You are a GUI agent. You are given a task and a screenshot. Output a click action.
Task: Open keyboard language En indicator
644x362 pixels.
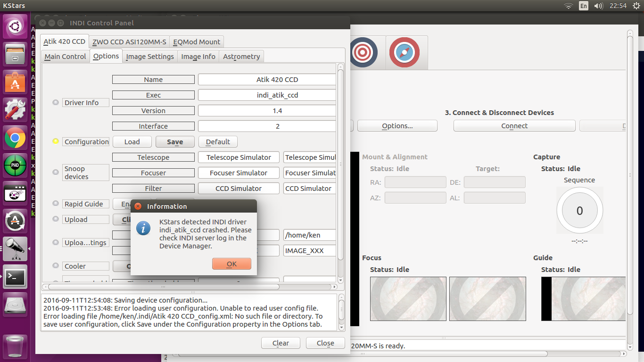pyautogui.click(x=584, y=6)
